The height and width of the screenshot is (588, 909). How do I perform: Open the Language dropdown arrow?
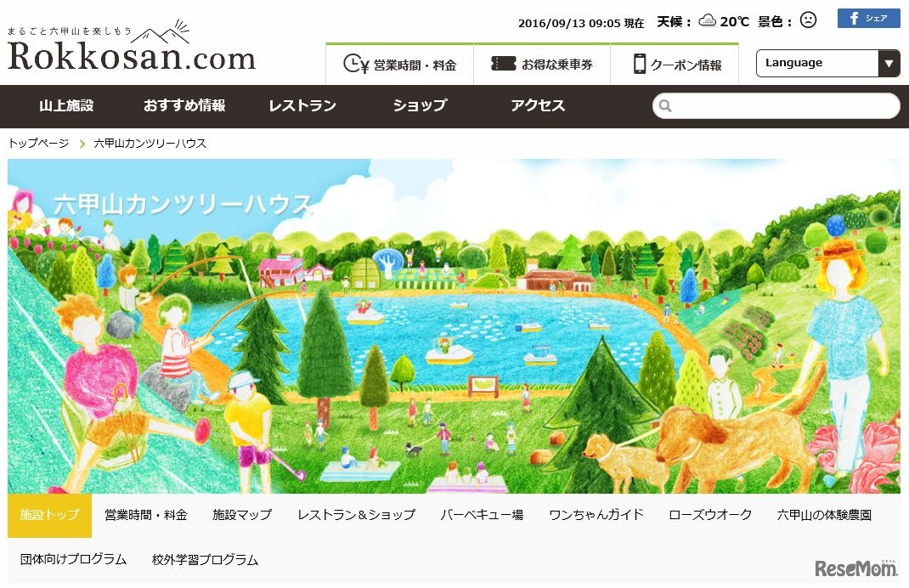click(x=889, y=63)
